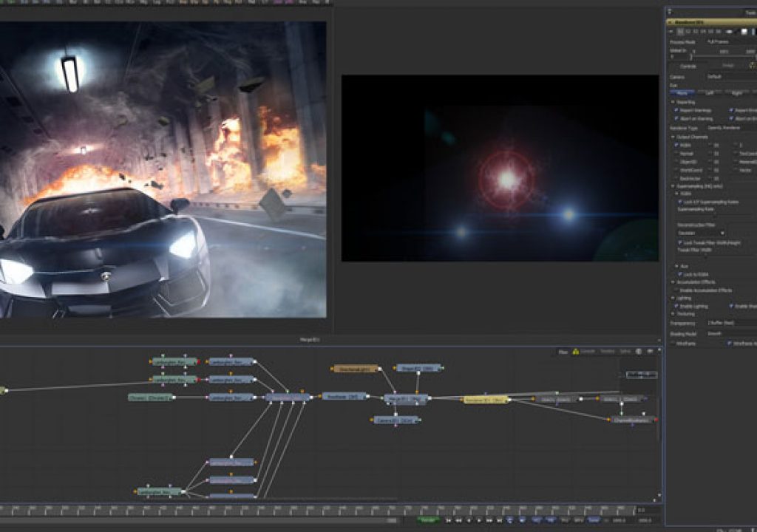Open the Process Mode dropdown

[x=731, y=42]
